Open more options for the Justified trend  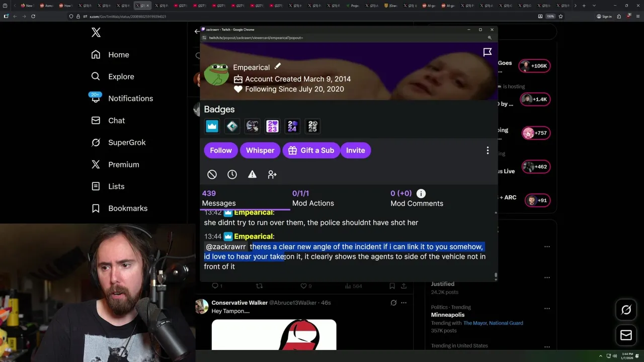546,277
